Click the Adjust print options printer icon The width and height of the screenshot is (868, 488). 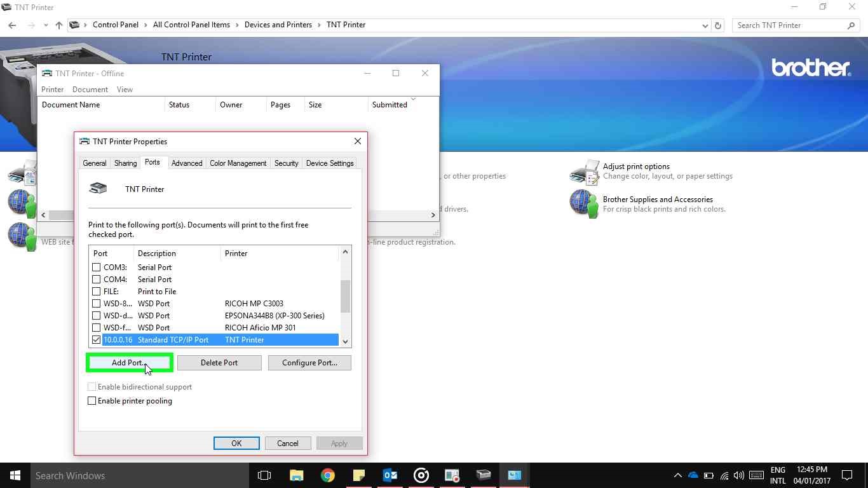pos(584,172)
